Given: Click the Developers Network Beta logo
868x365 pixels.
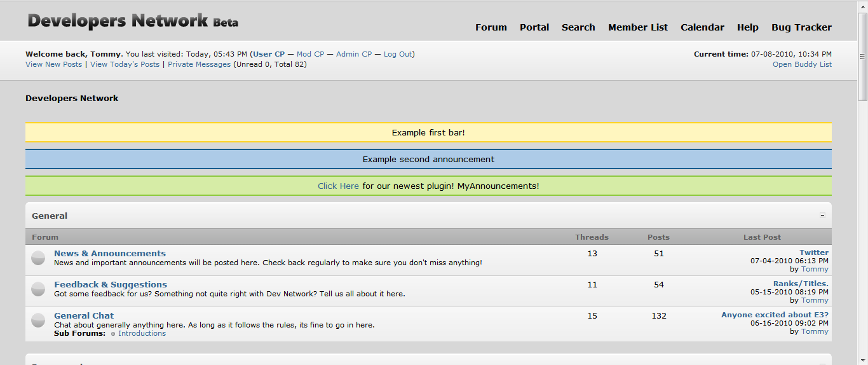Looking at the screenshot, I should pos(133,21).
